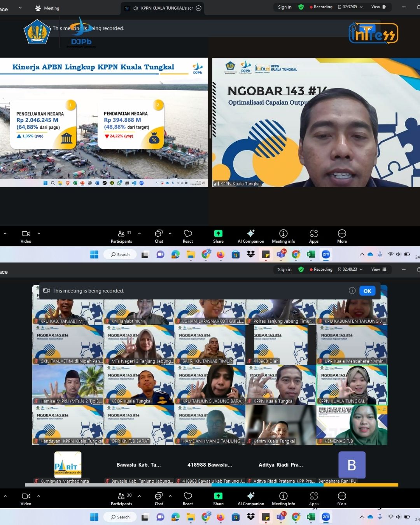The height and width of the screenshot is (525, 420).
Task: Click the green encryption shield beside Recording 02:37:05
Action: (301, 7)
